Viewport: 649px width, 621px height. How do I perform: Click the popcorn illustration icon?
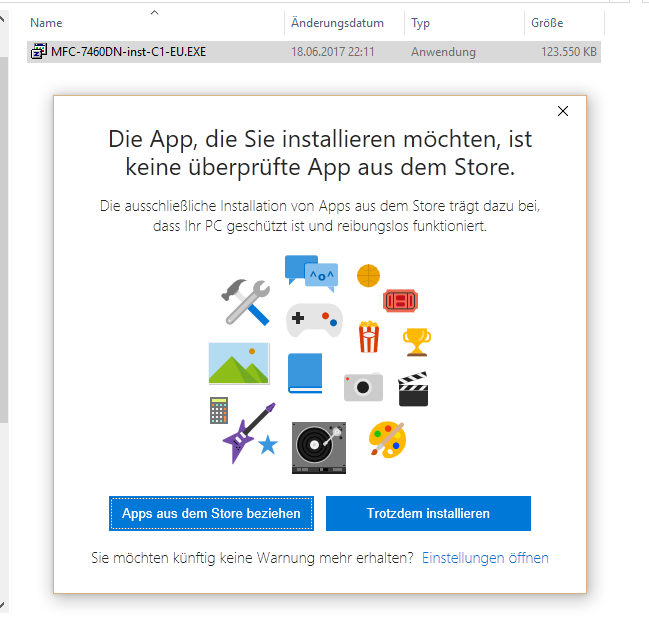369,337
